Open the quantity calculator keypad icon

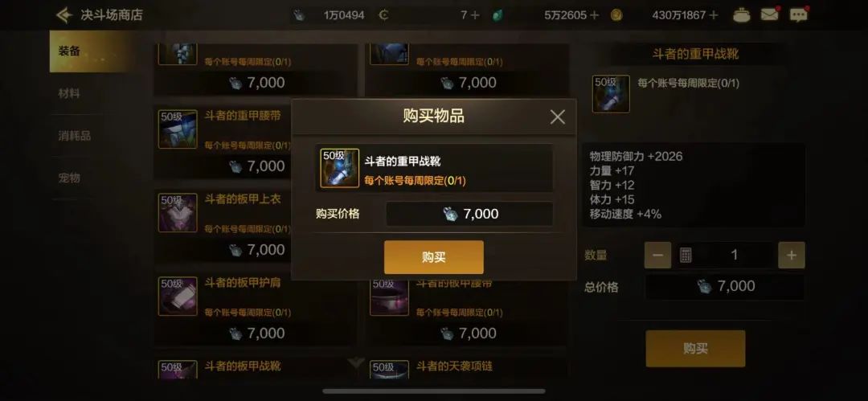coord(686,256)
